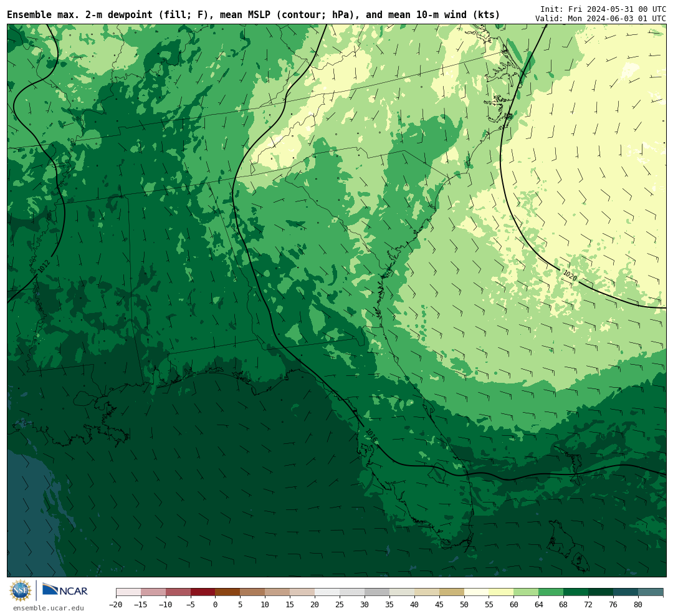This screenshot has width=673, height=616.
Task: Click the colorbar tick label 50
Action: tap(464, 605)
